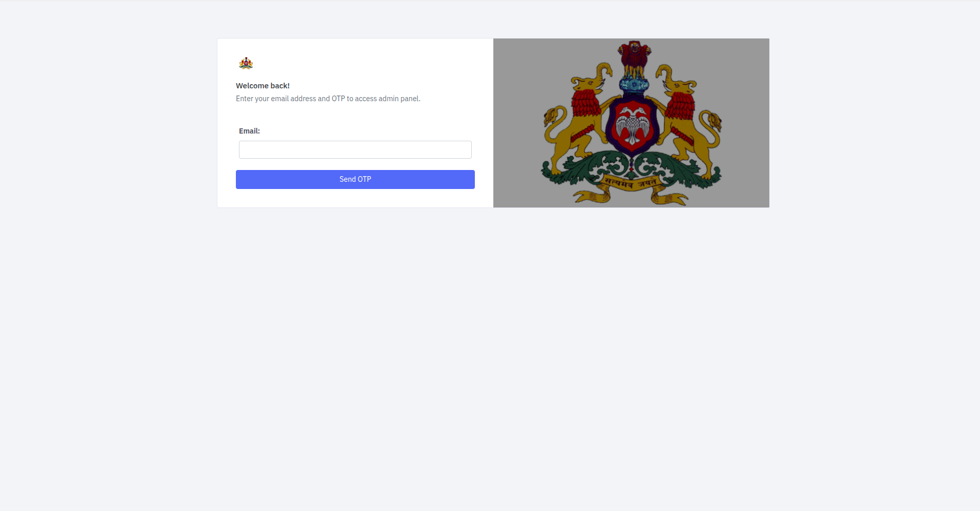
Task: Click the Email: field label
Action: 249,131
